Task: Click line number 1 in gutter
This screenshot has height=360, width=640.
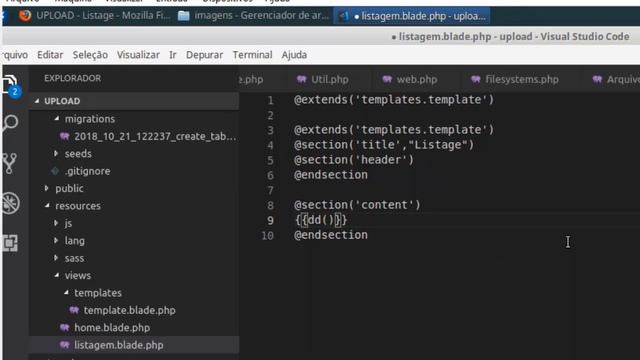Action: click(270, 100)
